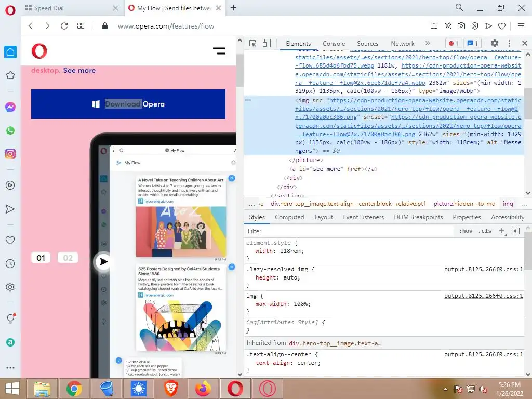Open Instagram in the sidebar
The height and width of the screenshot is (399, 532).
coord(10,154)
